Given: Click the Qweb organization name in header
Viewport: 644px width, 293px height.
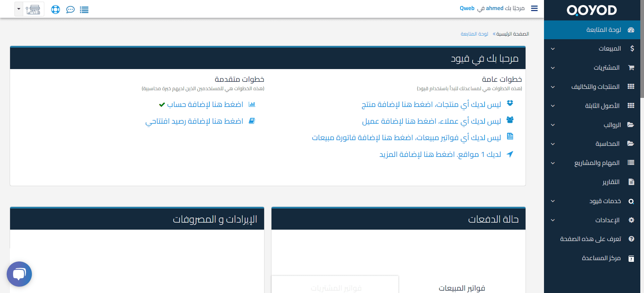Looking at the screenshot, I should pos(467,8).
